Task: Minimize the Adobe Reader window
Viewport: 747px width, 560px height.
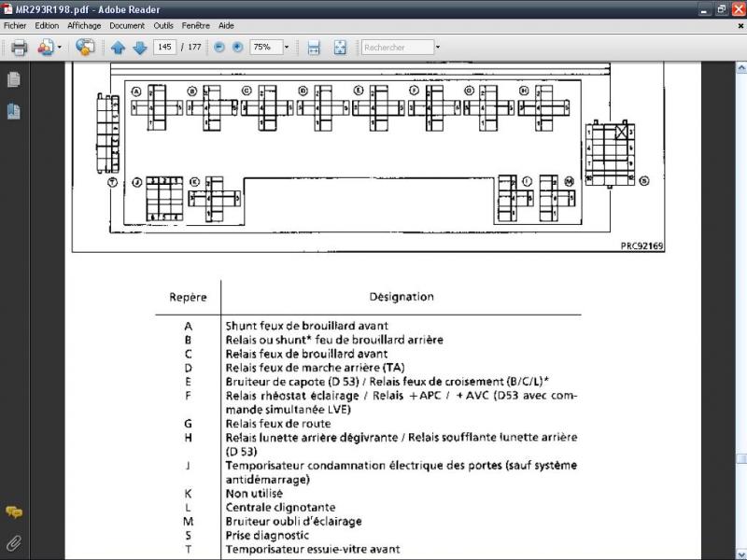Action: tap(705, 9)
